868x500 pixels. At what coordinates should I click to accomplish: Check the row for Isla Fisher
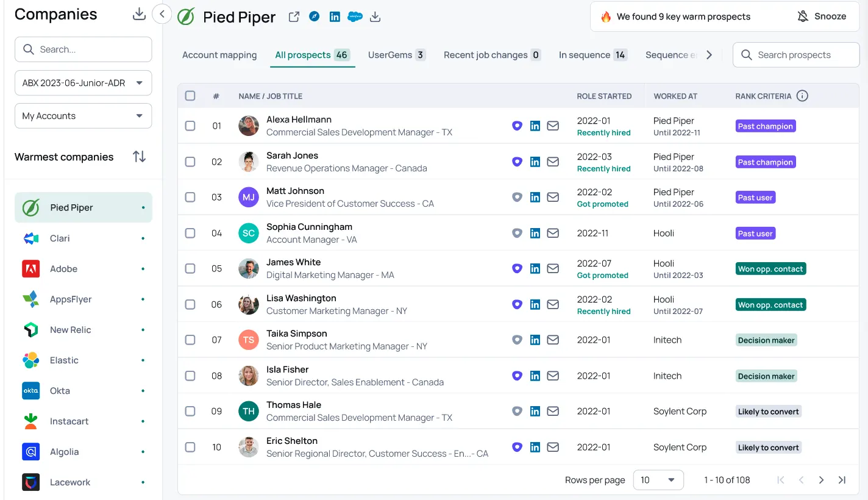pos(190,376)
